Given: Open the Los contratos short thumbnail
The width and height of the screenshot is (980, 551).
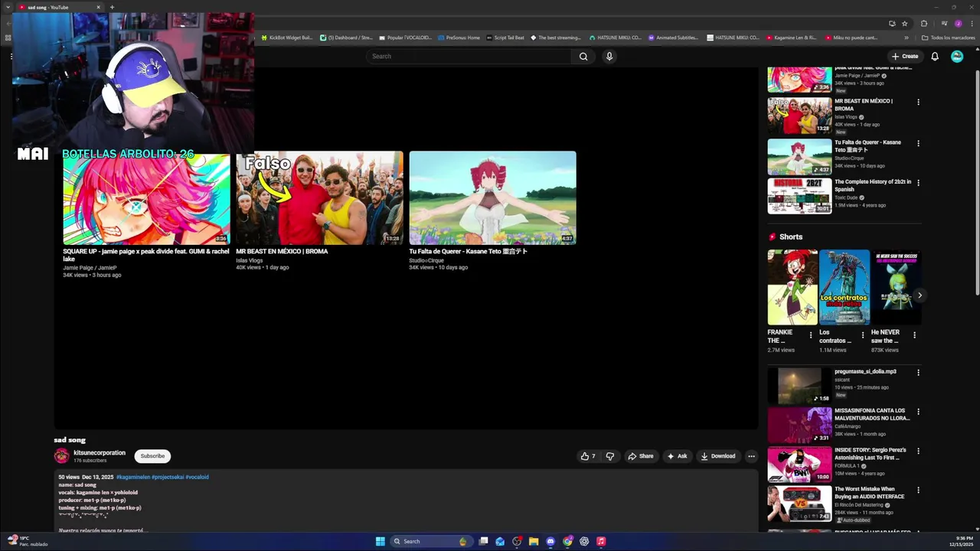Looking at the screenshot, I should click(844, 287).
